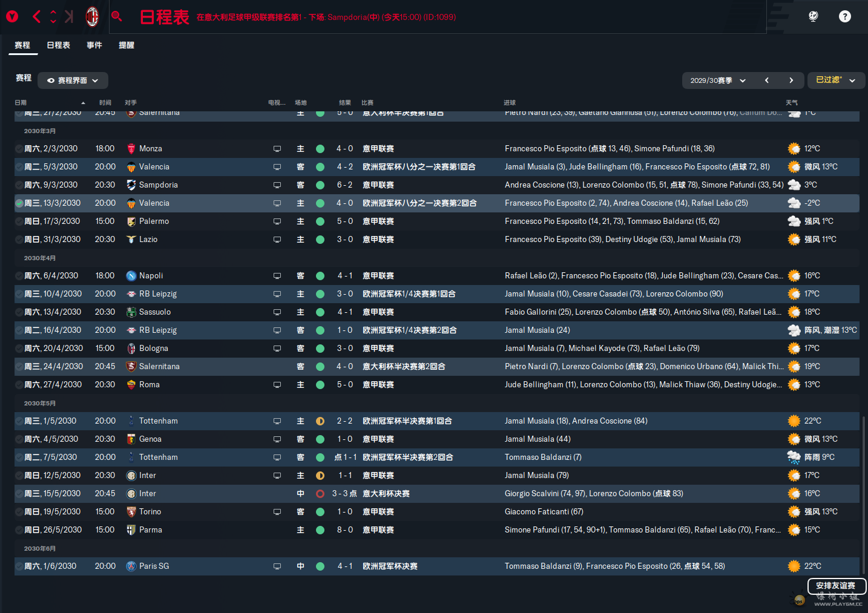
Task: Toggle the selector on 13/3/2030 Valencia row
Action: [19, 203]
